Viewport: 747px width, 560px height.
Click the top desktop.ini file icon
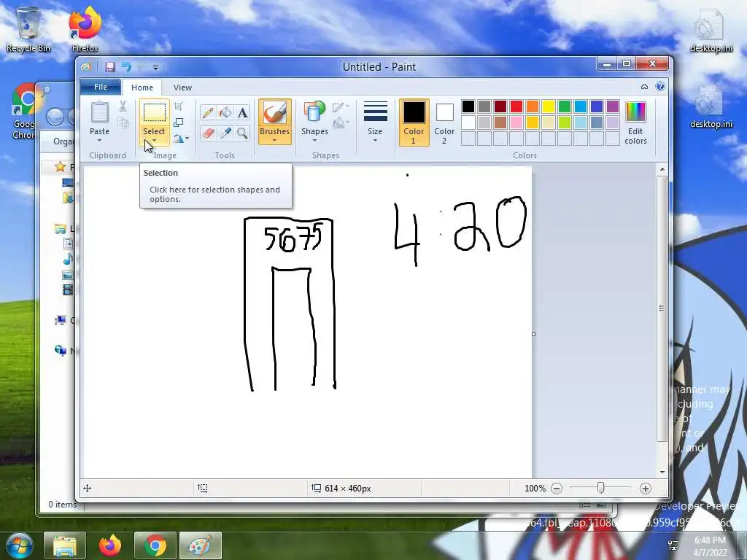point(711,29)
